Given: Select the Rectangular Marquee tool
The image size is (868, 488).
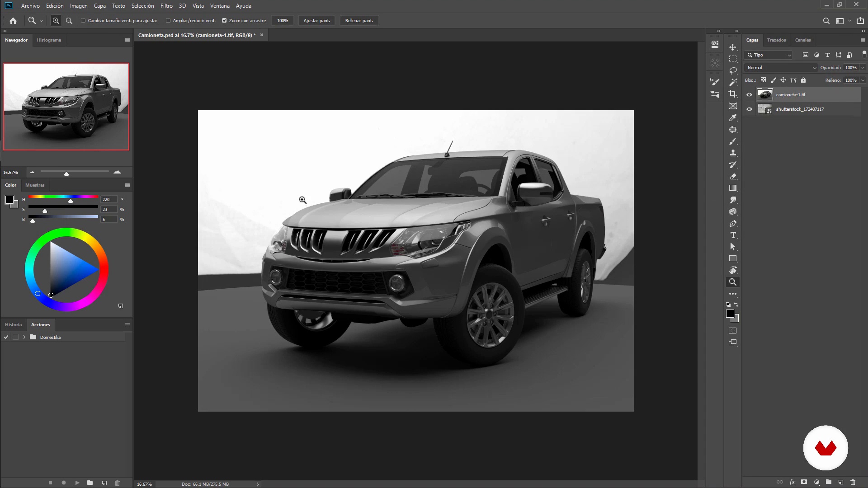Looking at the screenshot, I should [733, 59].
